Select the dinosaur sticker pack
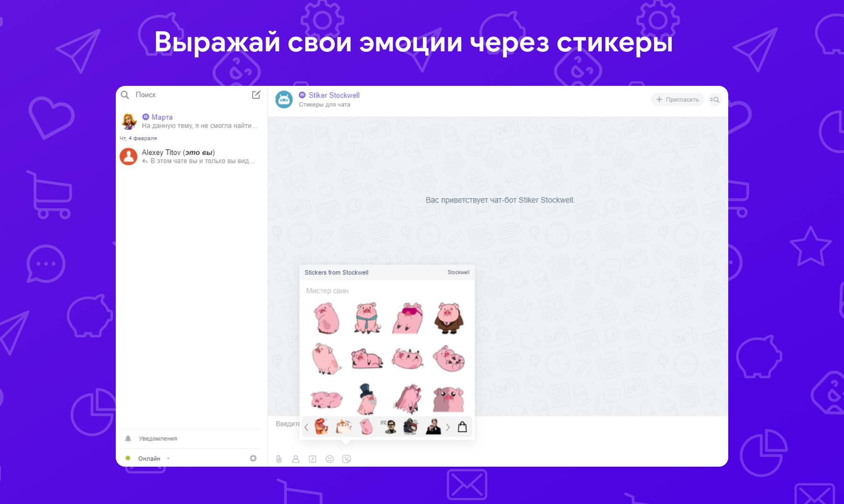The width and height of the screenshot is (844, 504). coord(322,427)
